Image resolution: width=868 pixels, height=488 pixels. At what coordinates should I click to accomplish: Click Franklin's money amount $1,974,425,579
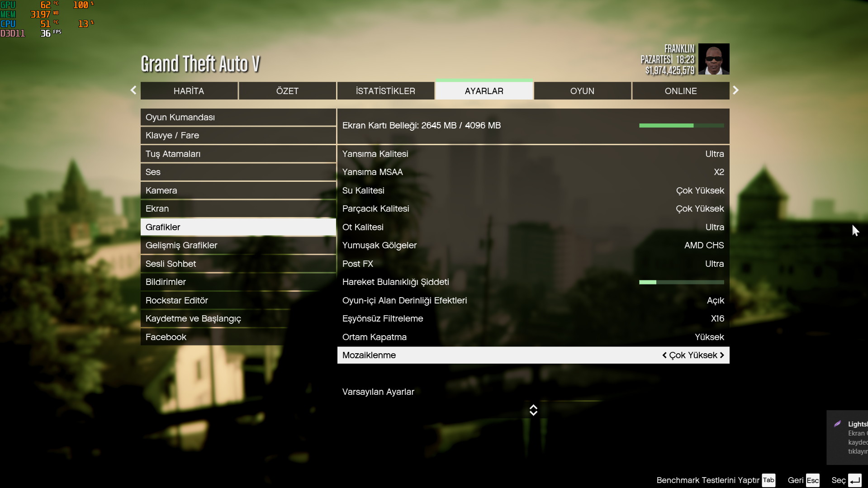pos(669,71)
